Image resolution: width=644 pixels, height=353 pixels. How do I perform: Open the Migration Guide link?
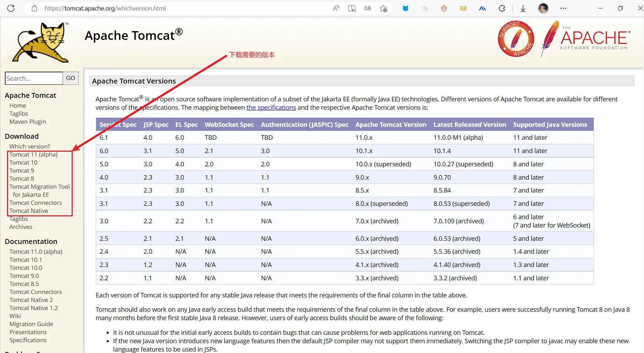coord(31,324)
